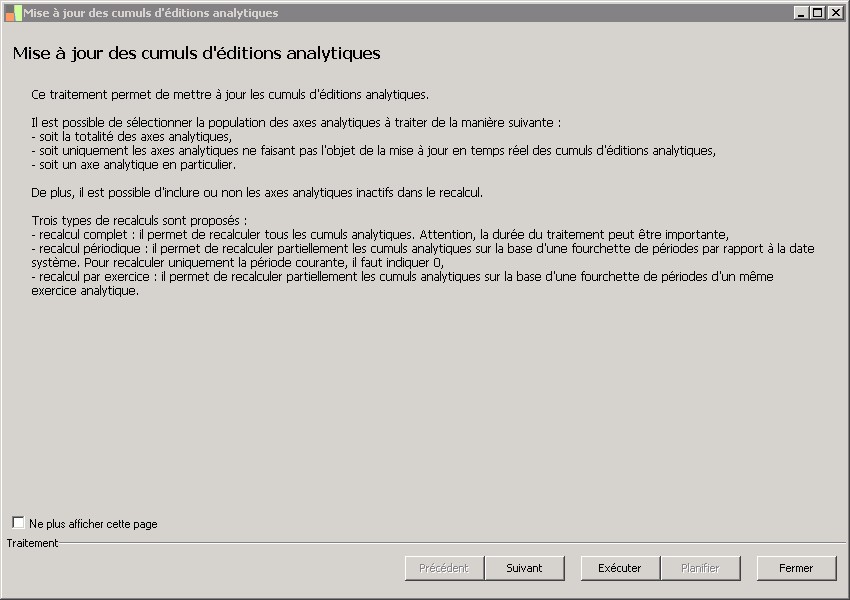Click the greyed-out Planifier button
850x600 pixels.
point(700,568)
